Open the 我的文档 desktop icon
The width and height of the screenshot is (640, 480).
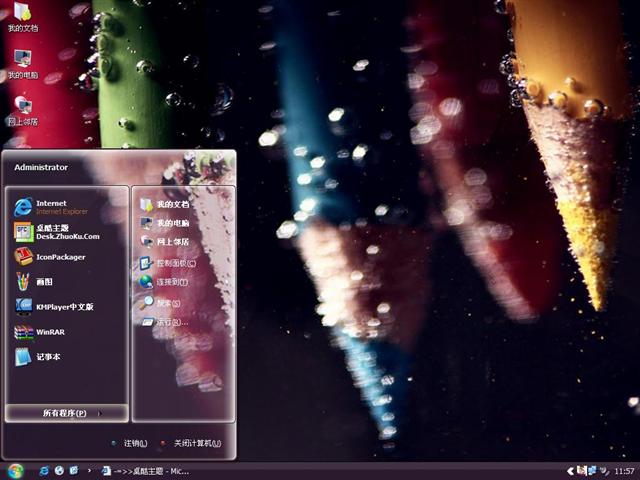click(x=23, y=17)
